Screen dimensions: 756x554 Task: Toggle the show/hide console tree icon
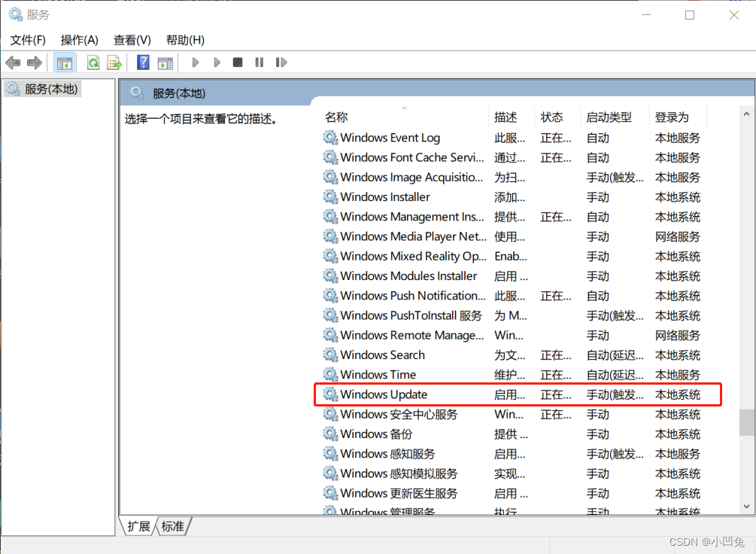click(64, 62)
